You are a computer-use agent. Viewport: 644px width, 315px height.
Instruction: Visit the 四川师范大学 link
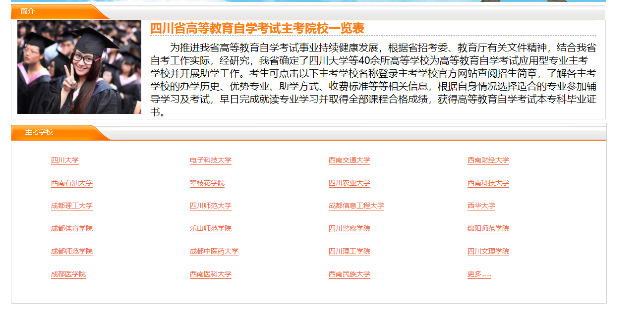(211, 206)
